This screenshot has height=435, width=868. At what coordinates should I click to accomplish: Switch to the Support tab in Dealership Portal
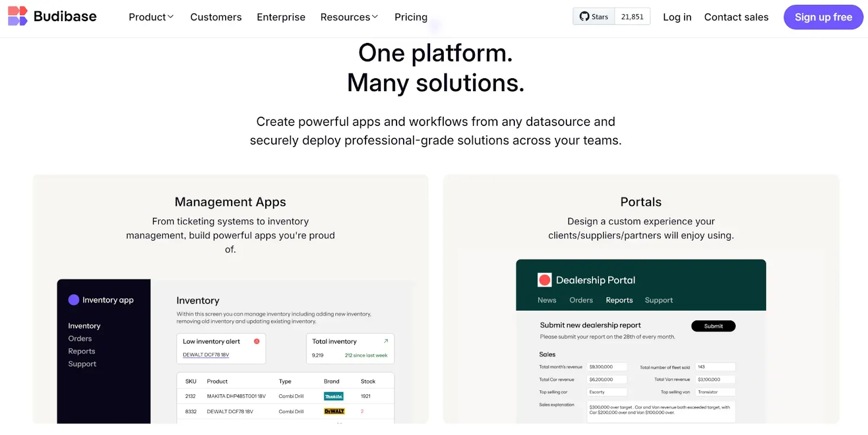click(659, 300)
